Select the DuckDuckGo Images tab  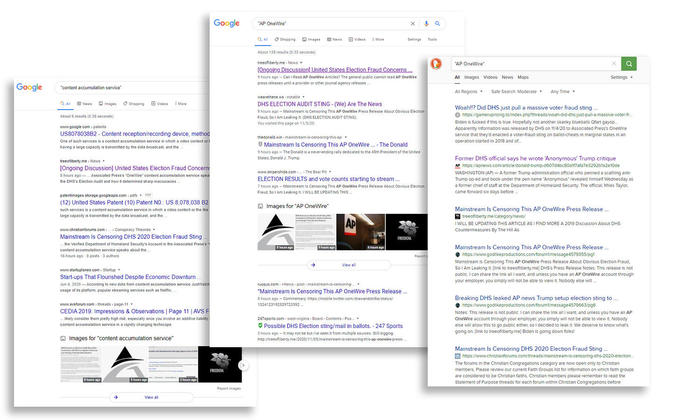tap(471, 77)
